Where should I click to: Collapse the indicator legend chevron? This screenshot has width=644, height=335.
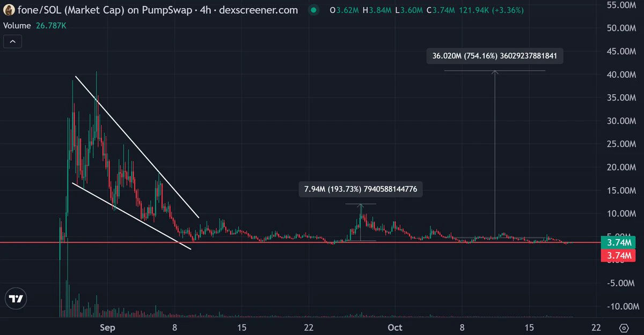click(x=13, y=41)
